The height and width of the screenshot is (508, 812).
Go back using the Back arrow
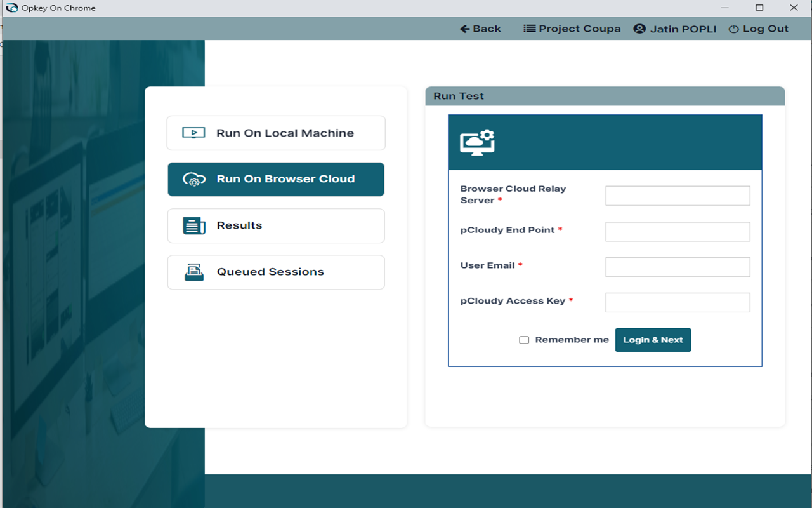coord(480,29)
